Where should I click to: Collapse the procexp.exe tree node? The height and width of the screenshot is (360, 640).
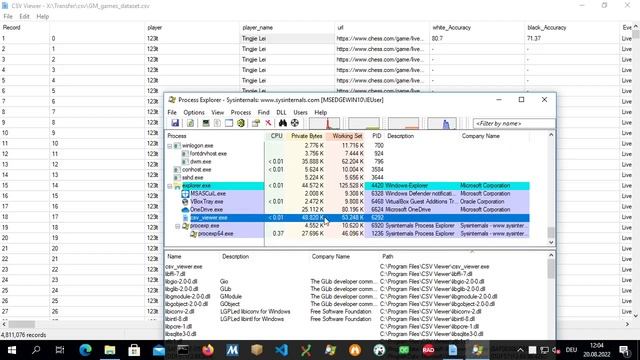click(x=178, y=226)
